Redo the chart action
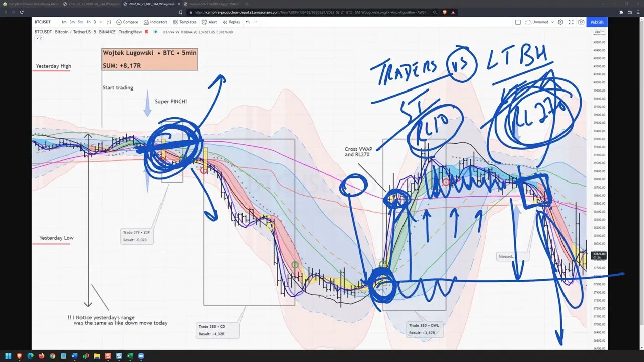Screen dimensions: 644x362 coord(255,22)
